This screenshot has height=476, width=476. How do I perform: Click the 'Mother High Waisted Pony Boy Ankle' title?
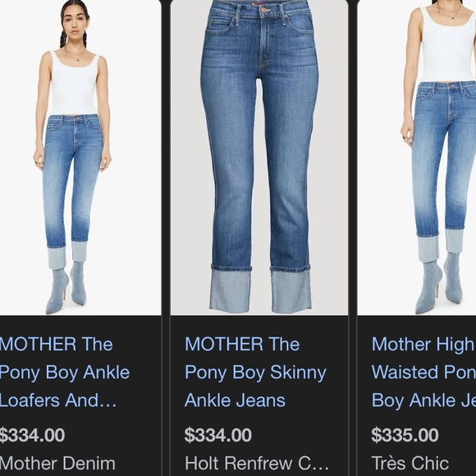(423, 372)
